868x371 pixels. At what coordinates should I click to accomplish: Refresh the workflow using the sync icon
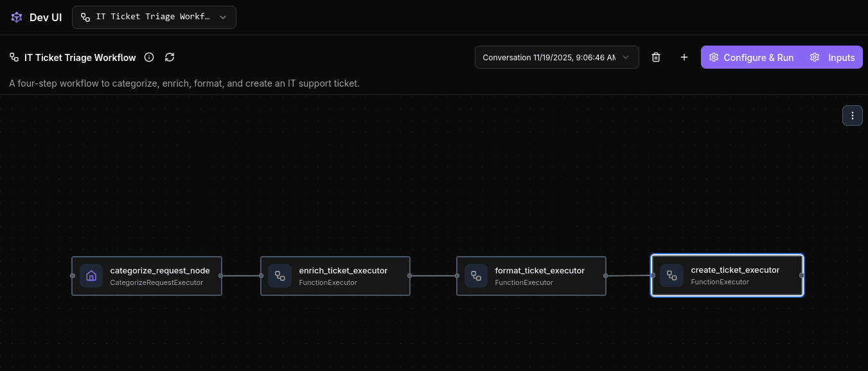pyautogui.click(x=169, y=57)
